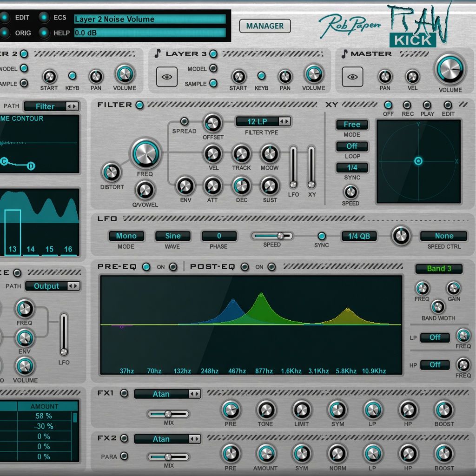The image size is (476, 476).
Task: Click the FX2 NORM knob
Action: point(337,454)
